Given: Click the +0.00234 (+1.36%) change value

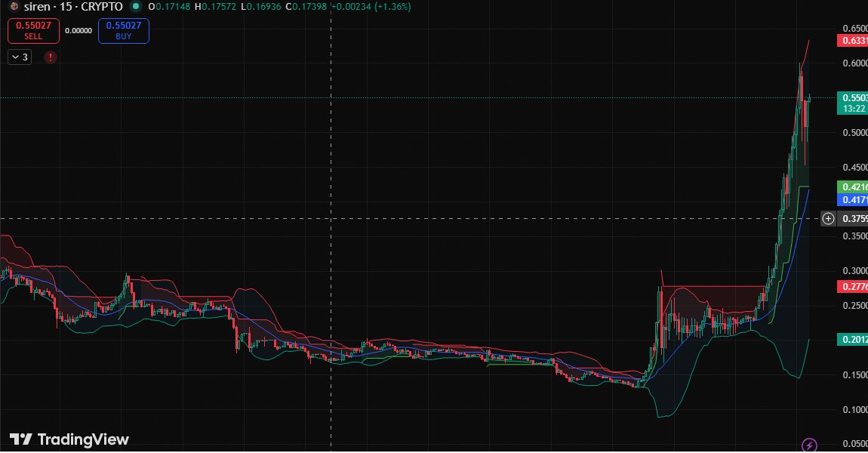Looking at the screenshot, I should click(x=371, y=7).
